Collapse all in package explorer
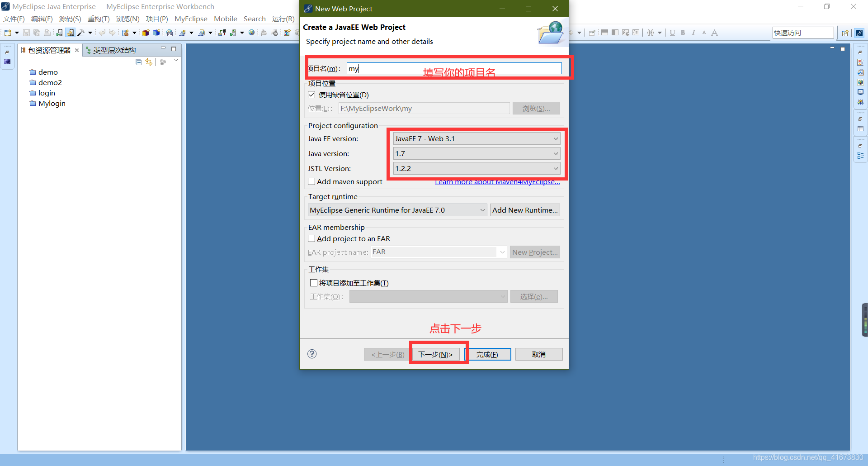Image resolution: width=868 pixels, height=466 pixels. coord(139,62)
